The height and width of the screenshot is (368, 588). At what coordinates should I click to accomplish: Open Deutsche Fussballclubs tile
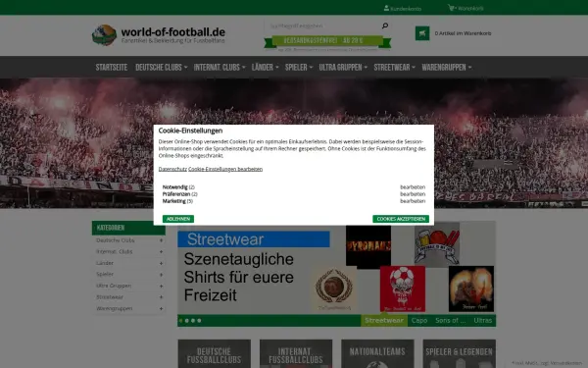click(x=214, y=353)
